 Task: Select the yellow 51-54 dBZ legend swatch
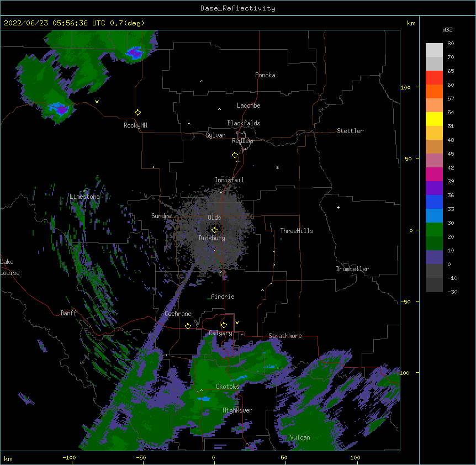(434, 119)
